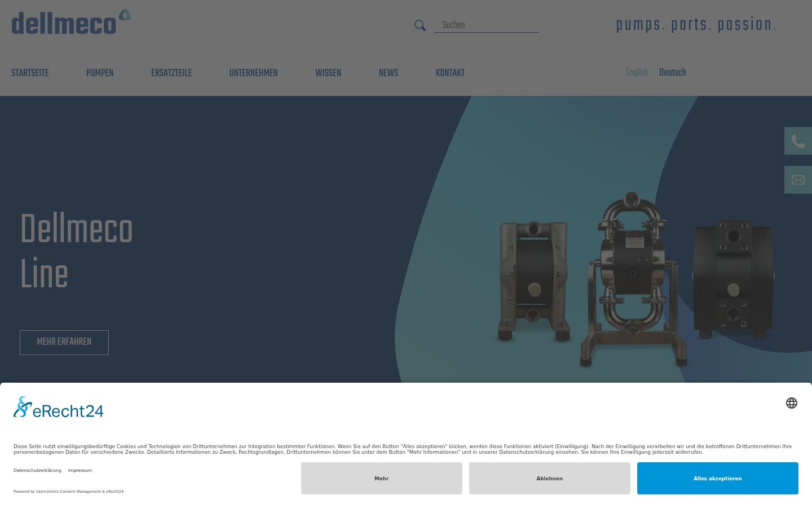Click the 'pumps. parts. passion.' slogan

pos(696,25)
